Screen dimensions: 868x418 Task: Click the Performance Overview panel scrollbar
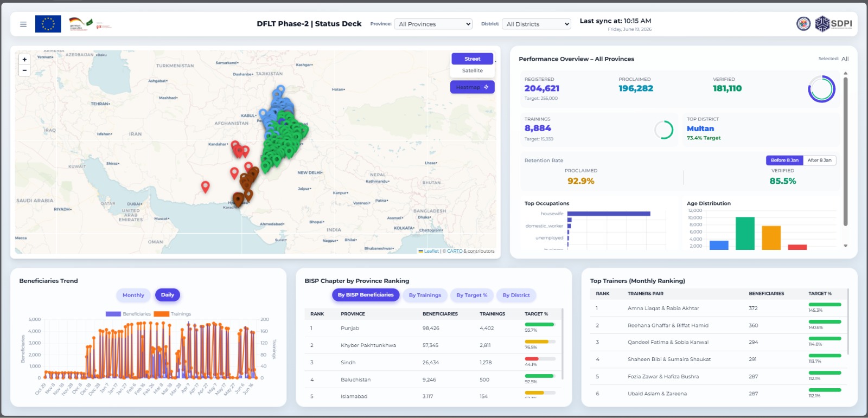coord(845,152)
